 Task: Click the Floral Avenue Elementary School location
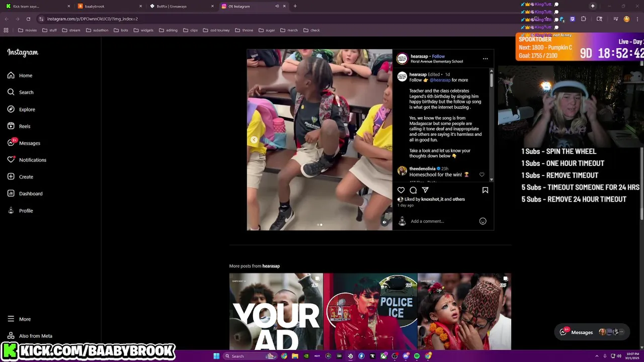click(x=437, y=61)
